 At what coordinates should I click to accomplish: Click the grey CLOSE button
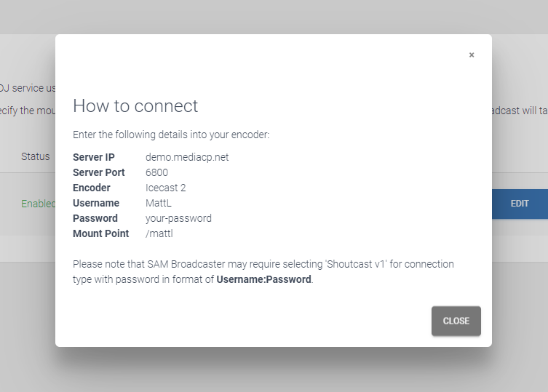click(x=456, y=321)
